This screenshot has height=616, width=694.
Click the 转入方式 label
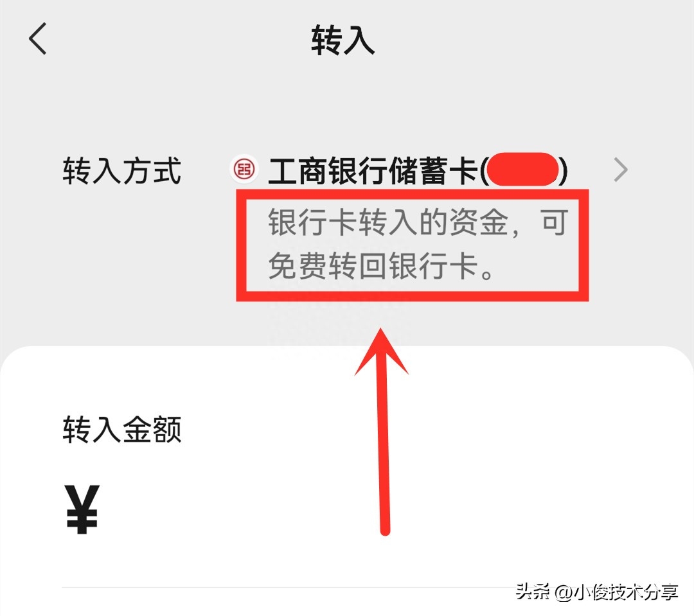pyautogui.click(x=122, y=170)
